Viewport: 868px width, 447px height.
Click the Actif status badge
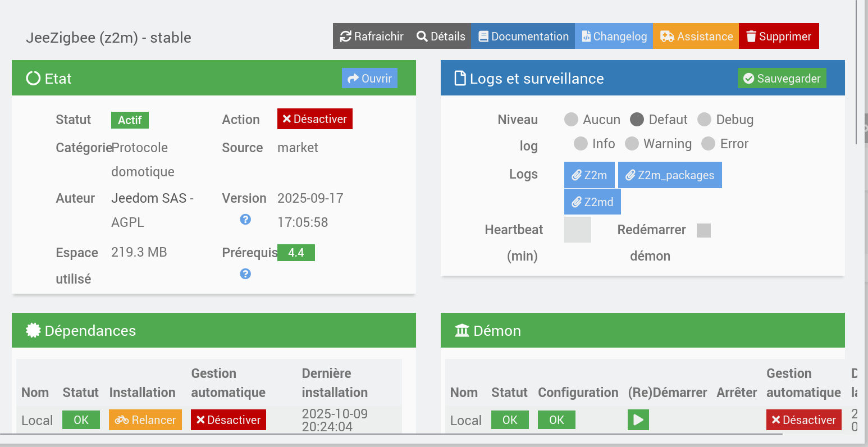130,120
